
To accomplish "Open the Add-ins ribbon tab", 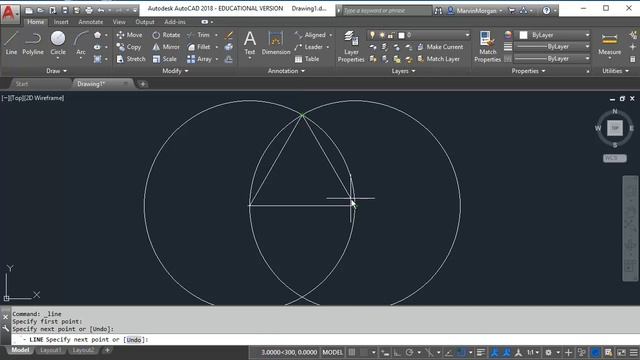I will (175, 22).
